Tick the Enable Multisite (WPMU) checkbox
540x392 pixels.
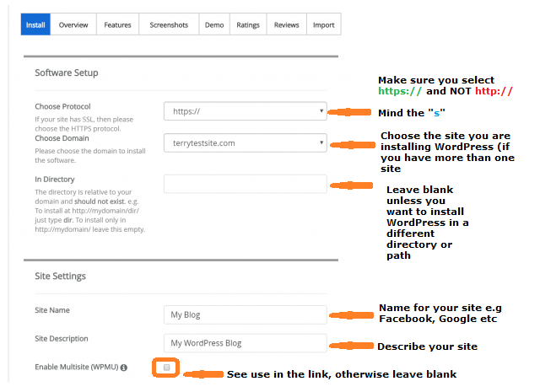(167, 368)
